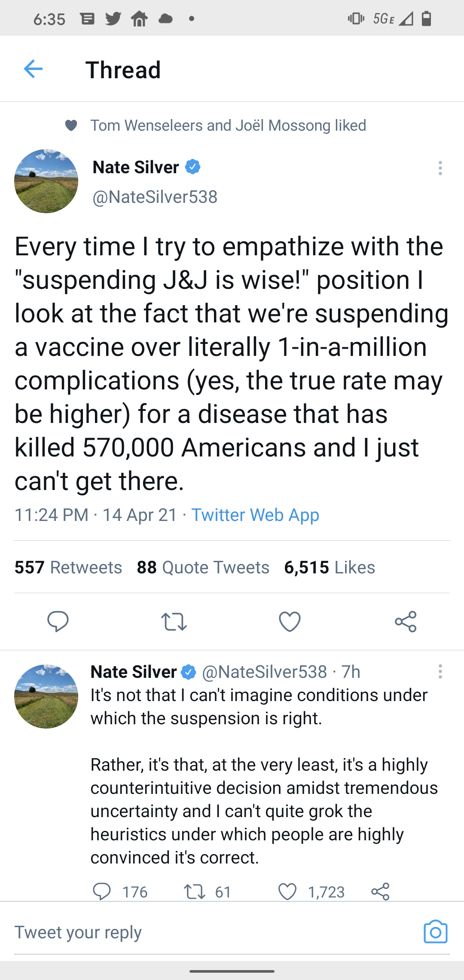Screen dimensions: 464x980
Task: Open the reply composer icon
Action: pos(58,621)
